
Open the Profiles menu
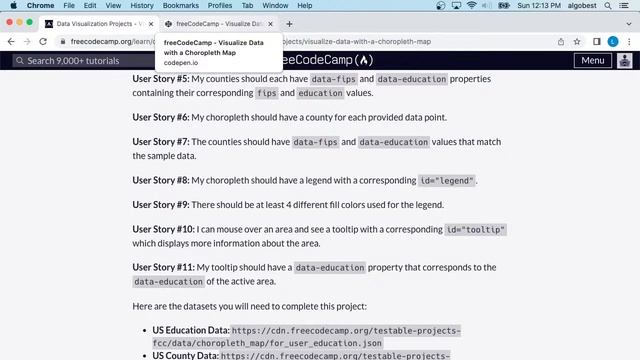220,5
